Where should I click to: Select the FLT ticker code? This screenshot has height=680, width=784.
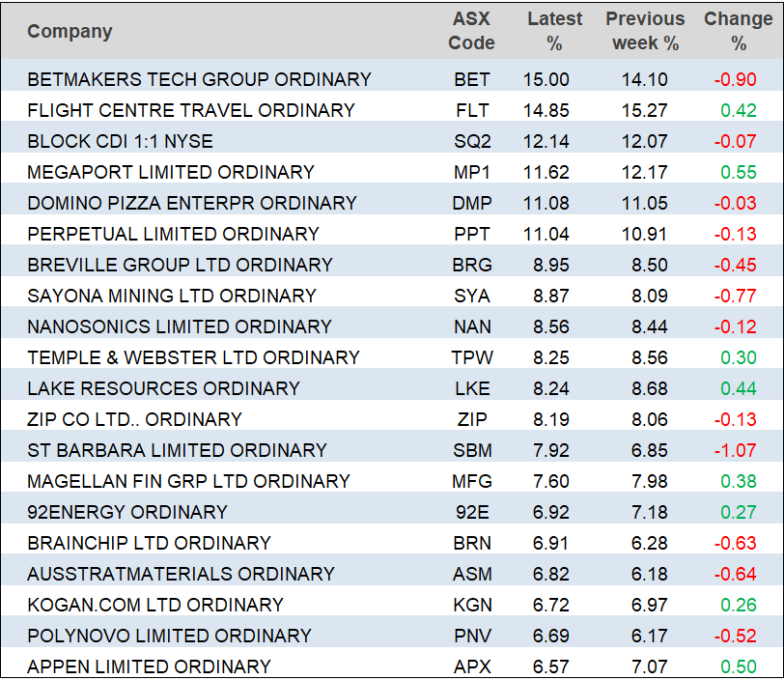pyautogui.click(x=472, y=110)
